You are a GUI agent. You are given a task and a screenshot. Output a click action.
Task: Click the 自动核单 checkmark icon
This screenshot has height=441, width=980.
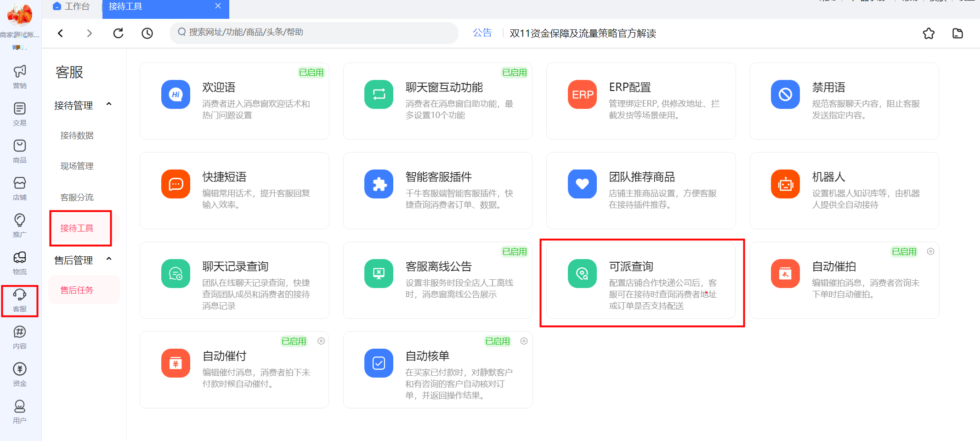(379, 363)
